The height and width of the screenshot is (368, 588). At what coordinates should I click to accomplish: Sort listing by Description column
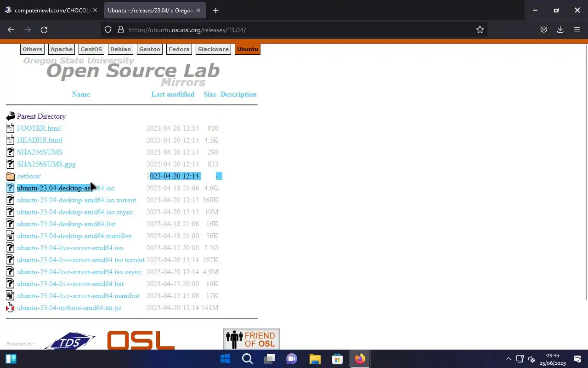point(238,94)
